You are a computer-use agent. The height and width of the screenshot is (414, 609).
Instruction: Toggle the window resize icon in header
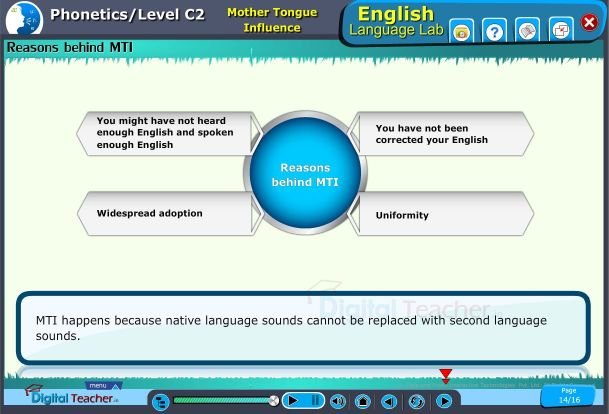click(561, 31)
